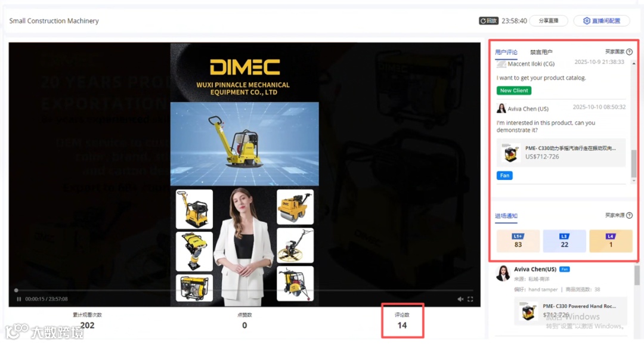The height and width of the screenshot is (344, 644).
Task: Click I want to get your product catalog comment
Action: click(x=541, y=78)
